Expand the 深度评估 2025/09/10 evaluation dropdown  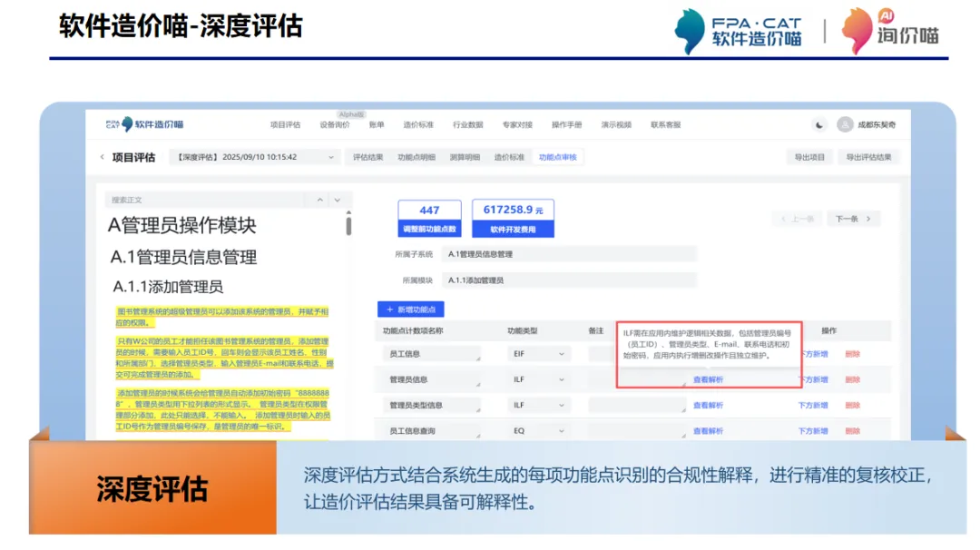point(255,157)
